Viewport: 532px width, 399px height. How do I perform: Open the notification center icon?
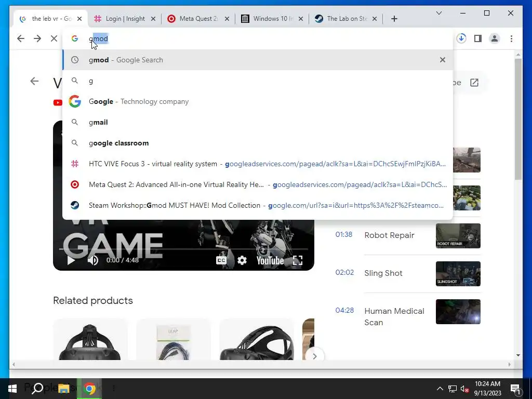(515, 389)
